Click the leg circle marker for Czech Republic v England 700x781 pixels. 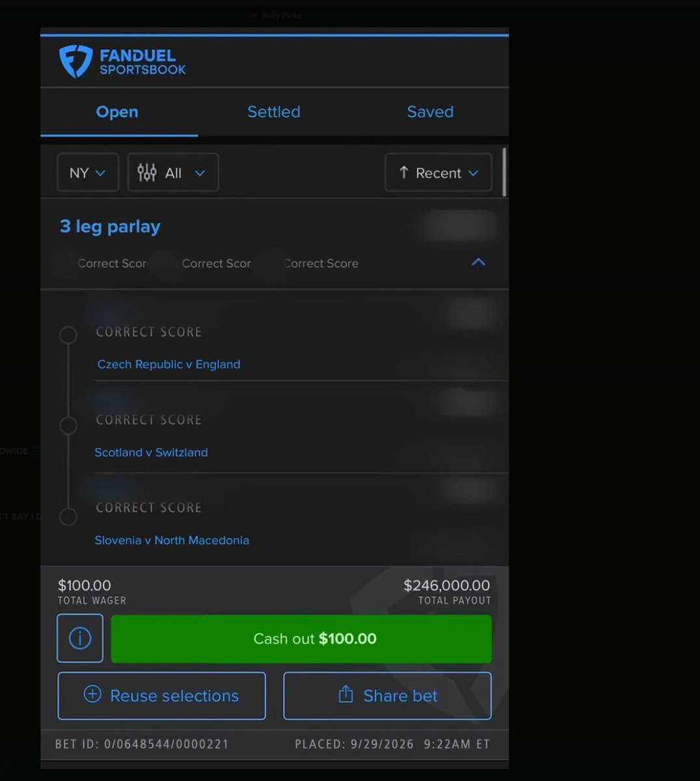tap(68, 335)
